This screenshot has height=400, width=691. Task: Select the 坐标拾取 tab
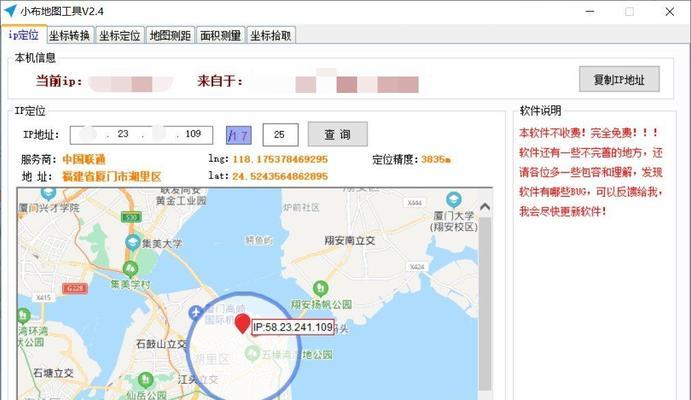pyautogui.click(x=271, y=36)
